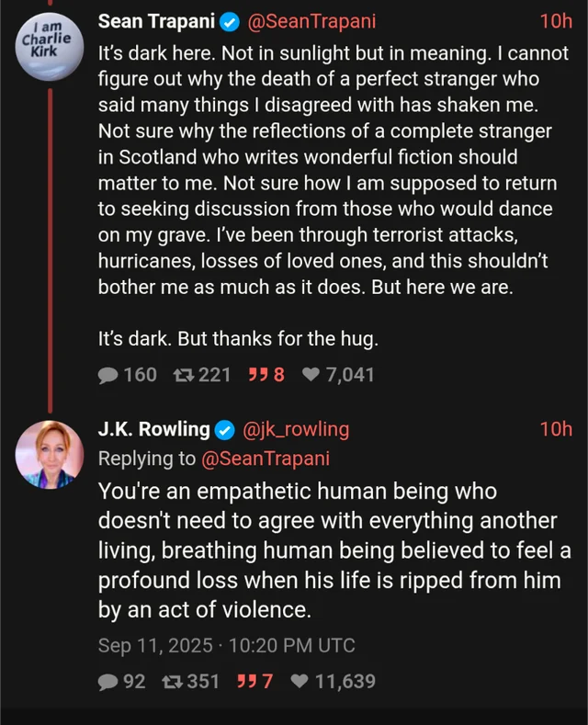Viewport: 588px width, 725px height.
Task: Click @SeanTrapani in the 'Replying to' line
Action: [266, 458]
